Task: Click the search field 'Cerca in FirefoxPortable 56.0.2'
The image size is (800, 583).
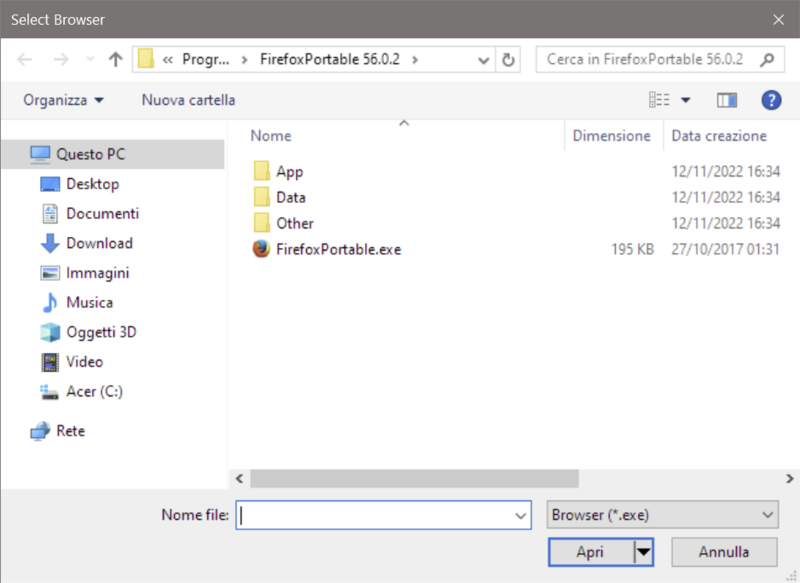Action: 645,59
